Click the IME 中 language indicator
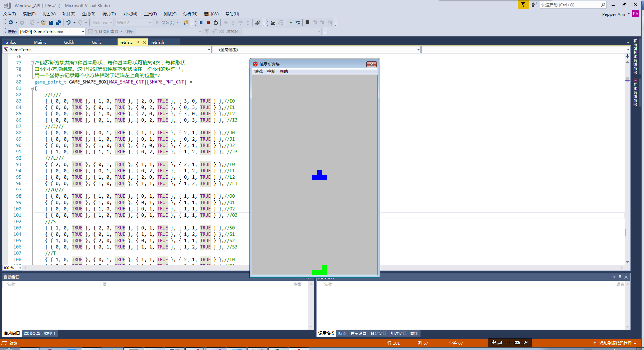 point(493,343)
